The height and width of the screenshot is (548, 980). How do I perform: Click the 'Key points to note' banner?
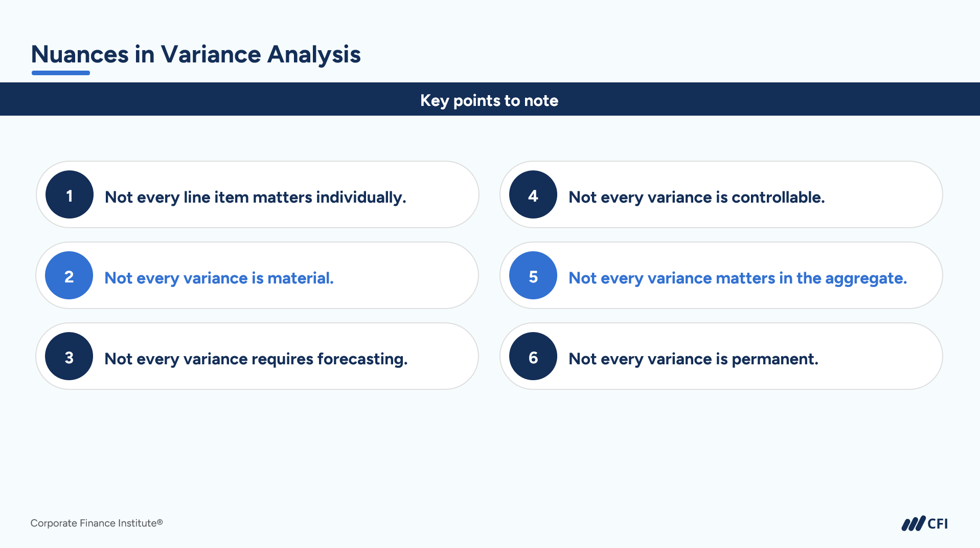(489, 100)
